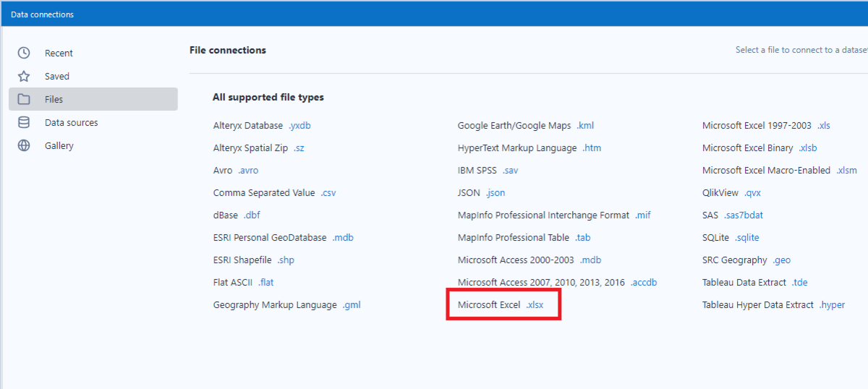Click the Data sources database icon
Image resolution: width=868 pixels, height=389 pixels.
click(x=24, y=122)
